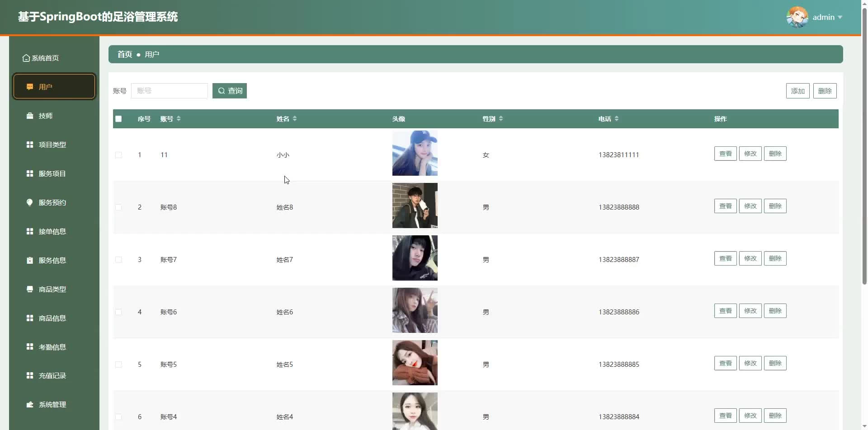The width and height of the screenshot is (868, 430).
Task: Click 查看 for 姓名6
Action: point(725,311)
